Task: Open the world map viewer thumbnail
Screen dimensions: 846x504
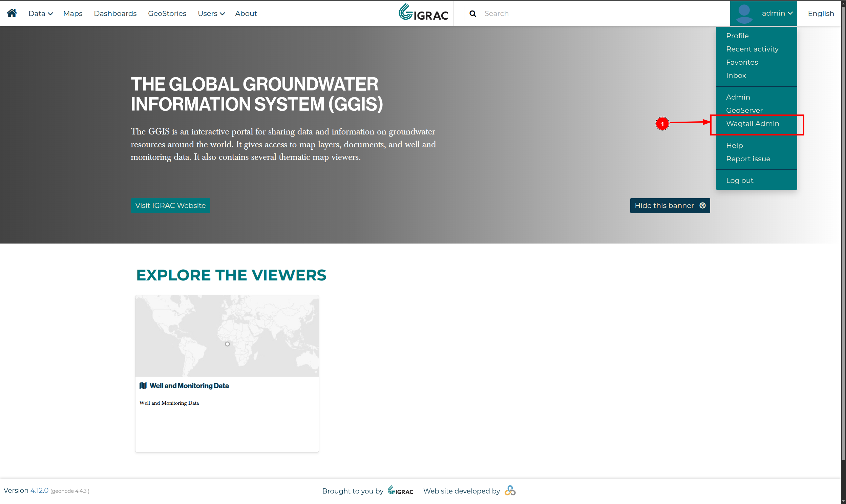Action: coord(227,336)
